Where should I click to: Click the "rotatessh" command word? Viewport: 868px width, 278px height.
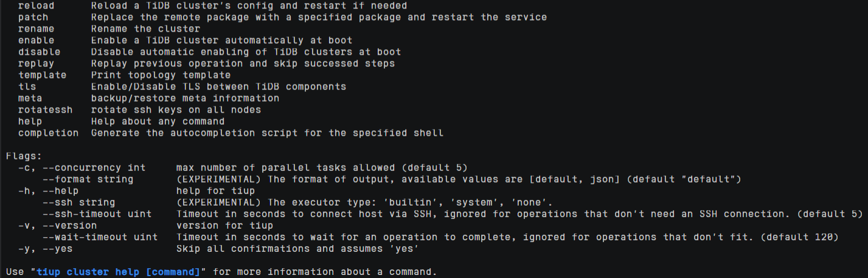coord(45,109)
